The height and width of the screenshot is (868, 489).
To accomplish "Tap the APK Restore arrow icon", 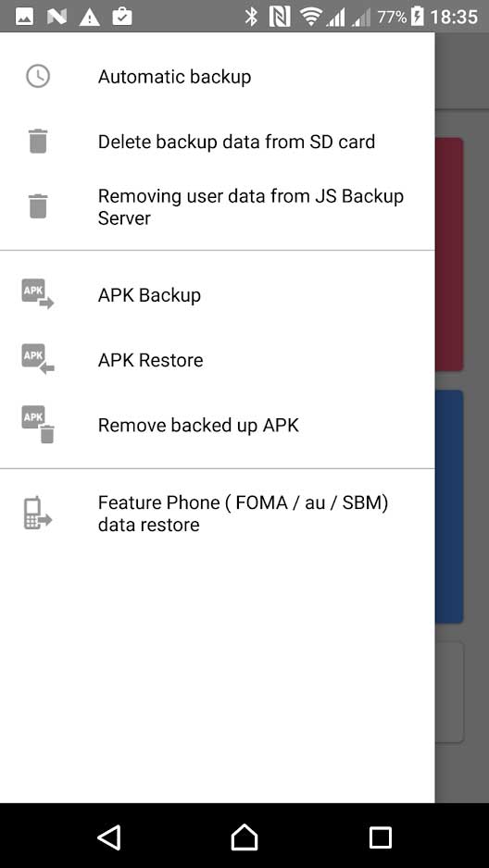I will coord(38,359).
